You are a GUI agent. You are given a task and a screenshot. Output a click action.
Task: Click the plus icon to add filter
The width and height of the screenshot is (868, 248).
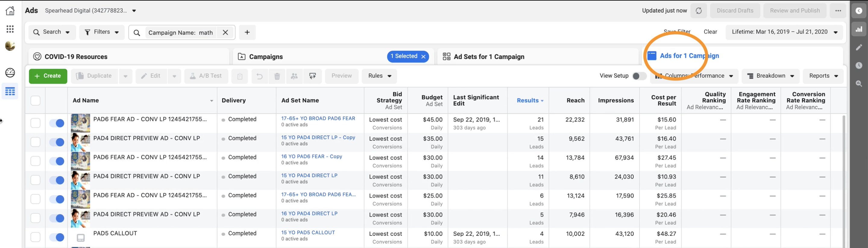point(247,32)
